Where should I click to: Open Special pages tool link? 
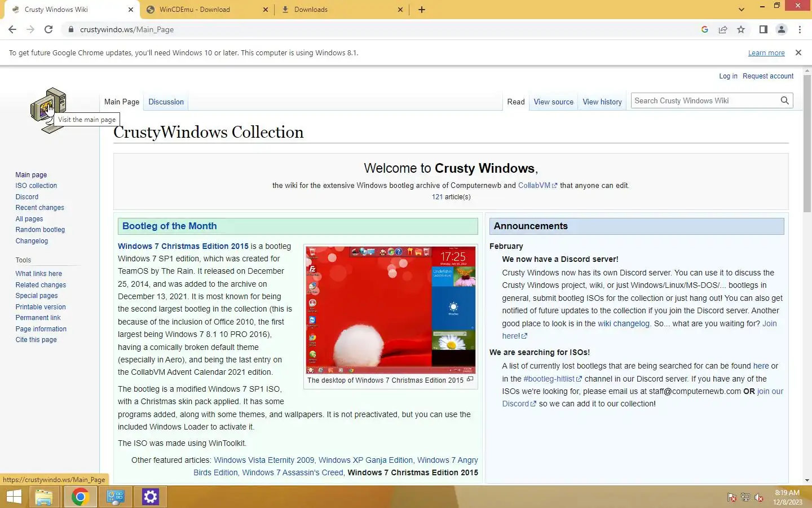[x=36, y=296]
